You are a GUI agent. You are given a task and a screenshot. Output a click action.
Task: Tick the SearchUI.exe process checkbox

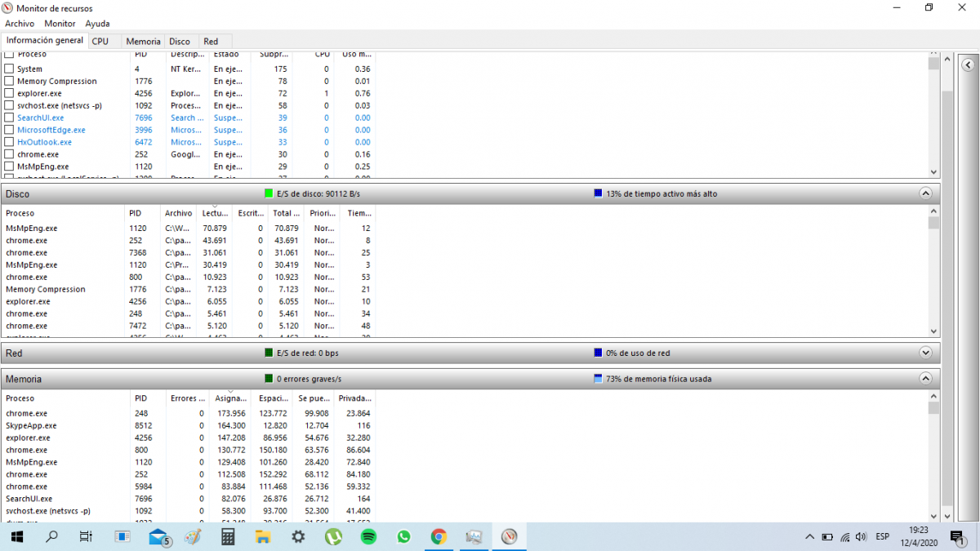[10, 118]
